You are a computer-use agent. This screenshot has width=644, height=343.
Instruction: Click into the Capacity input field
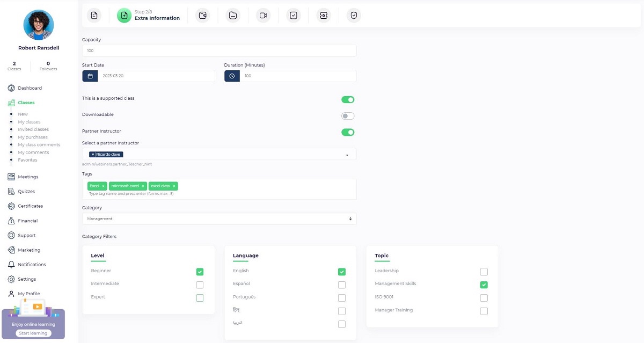click(219, 51)
